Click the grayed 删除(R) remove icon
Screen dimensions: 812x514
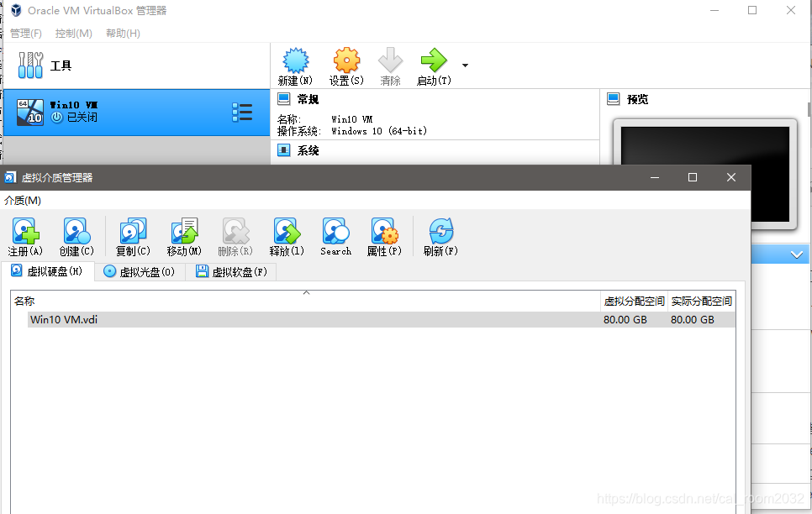(235, 231)
